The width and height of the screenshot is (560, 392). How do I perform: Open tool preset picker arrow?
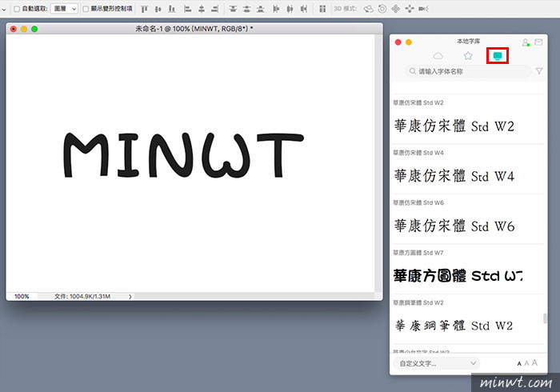(x=3, y=10)
